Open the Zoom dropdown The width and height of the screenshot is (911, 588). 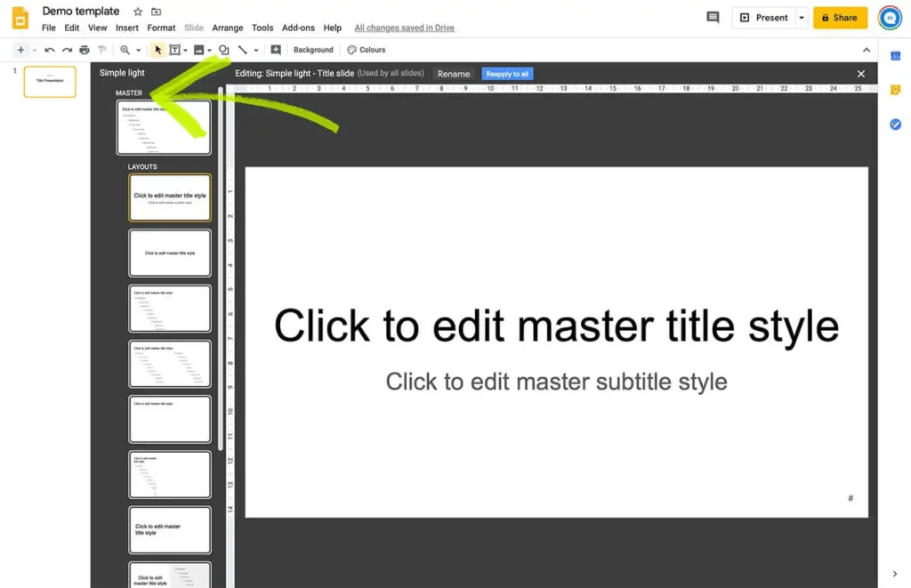tap(138, 50)
